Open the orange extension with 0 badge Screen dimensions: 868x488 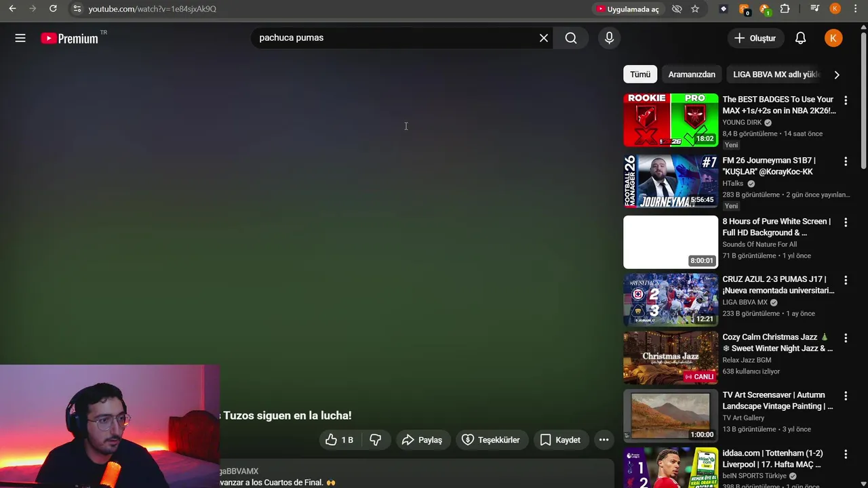click(744, 9)
